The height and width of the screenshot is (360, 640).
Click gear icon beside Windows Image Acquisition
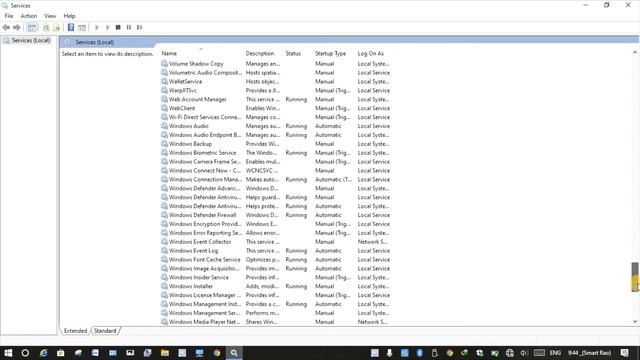[x=164, y=268]
